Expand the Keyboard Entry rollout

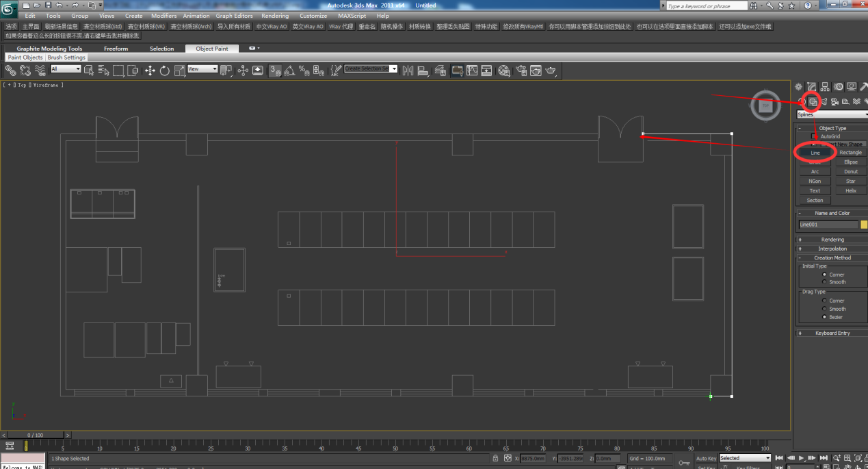[832, 333]
